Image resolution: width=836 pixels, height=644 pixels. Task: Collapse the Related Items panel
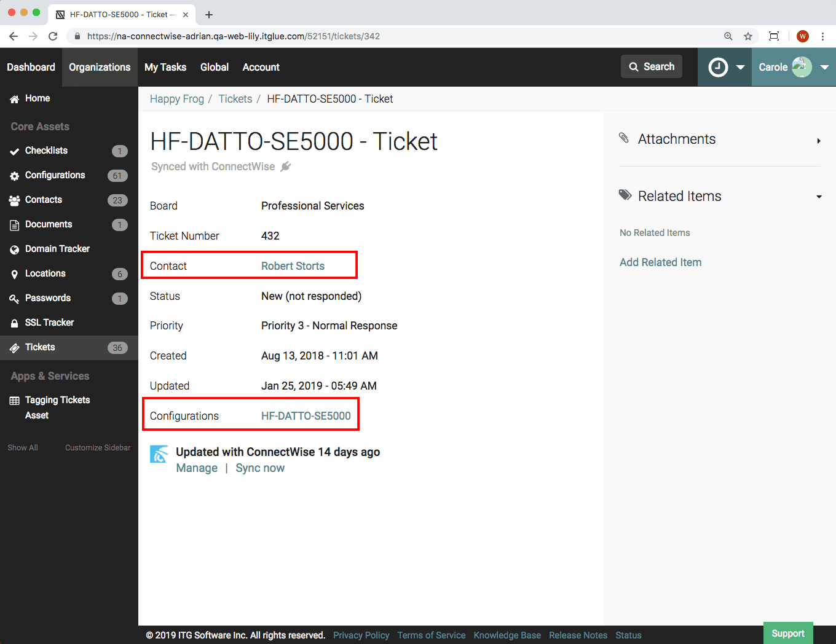pyautogui.click(x=819, y=197)
